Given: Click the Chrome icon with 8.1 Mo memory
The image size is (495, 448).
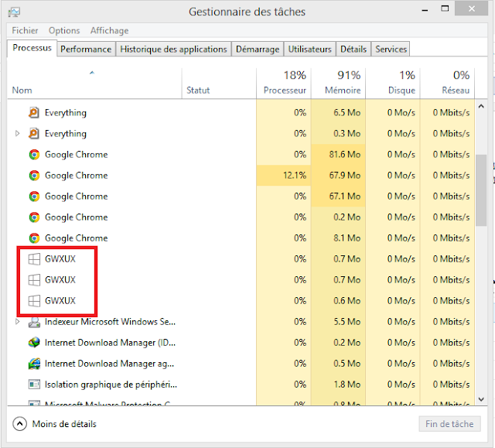Looking at the screenshot, I should pyautogui.click(x=34, y=238).
